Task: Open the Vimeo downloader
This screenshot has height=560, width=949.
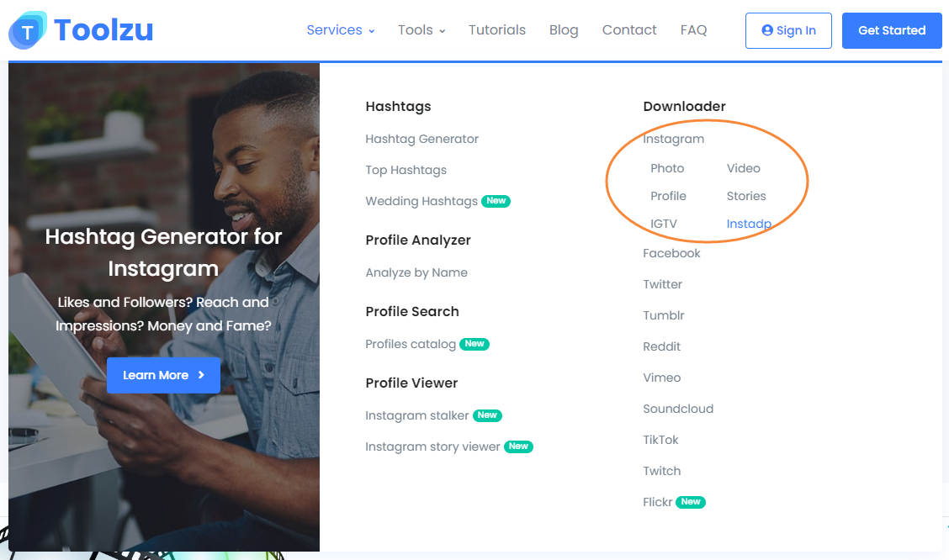Action: coord(661,378)
